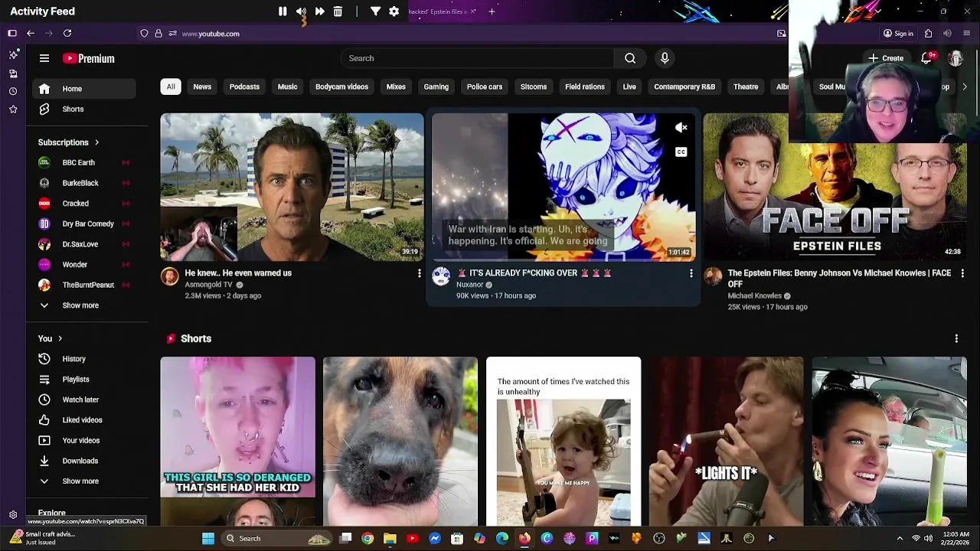Show hidden system tray icons
This screenshot has height=551, width=980.
pos(900,539)
